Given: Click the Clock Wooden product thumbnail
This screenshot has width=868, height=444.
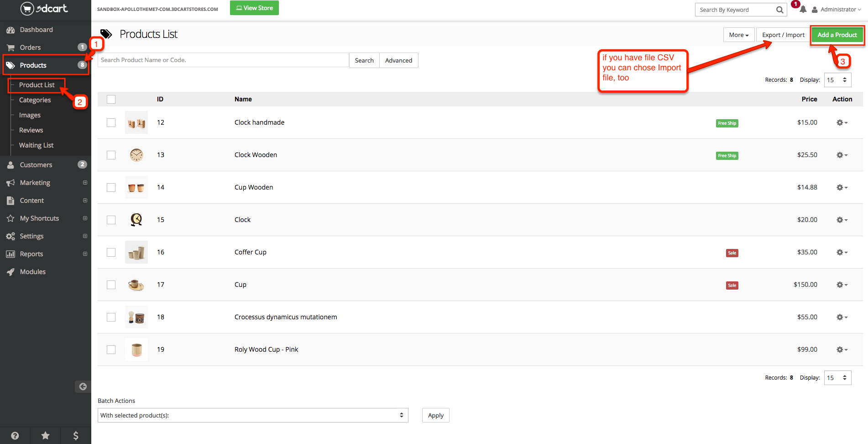Looking at the screenshot, I should [x=136, y=155].
